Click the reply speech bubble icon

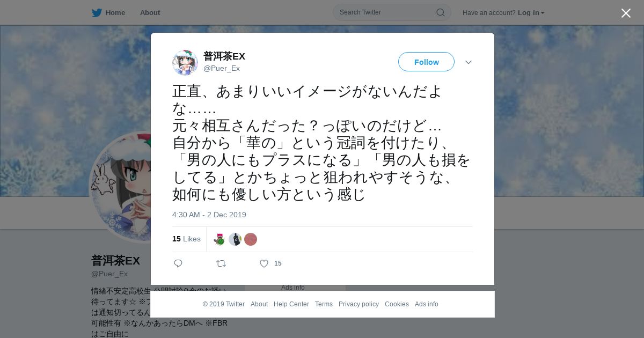pos(178,263)
